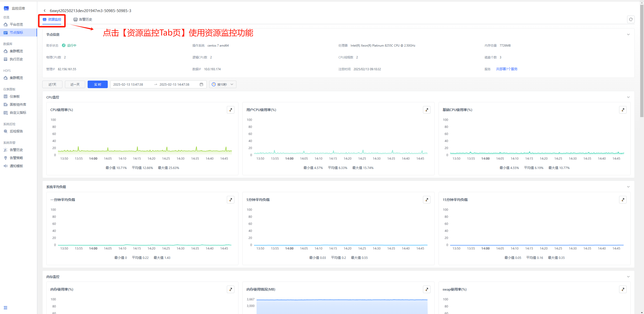Click CPU使用率 最大值 25.63%

pyautogui.click(x=168, y=168)
